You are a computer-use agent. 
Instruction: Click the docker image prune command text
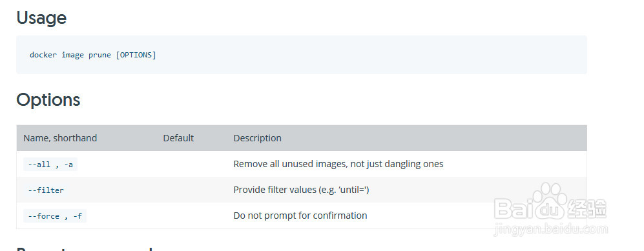tap(93, 55)
